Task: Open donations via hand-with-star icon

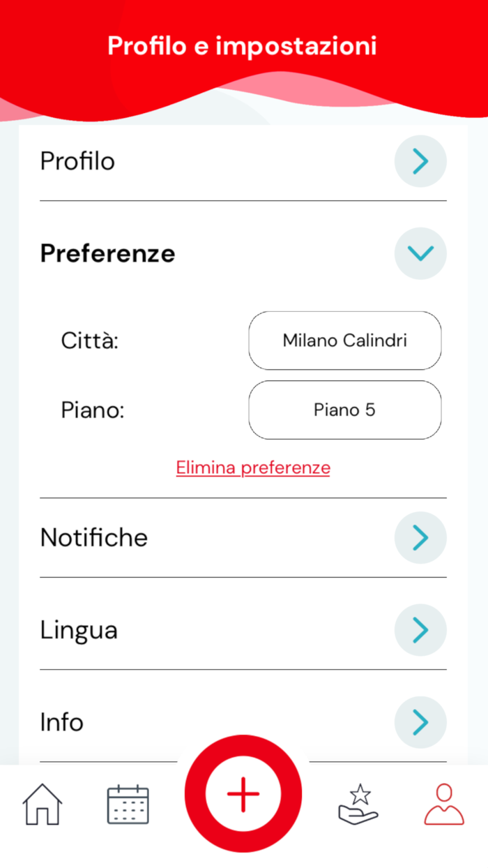Action: click(x=358, y=804)
